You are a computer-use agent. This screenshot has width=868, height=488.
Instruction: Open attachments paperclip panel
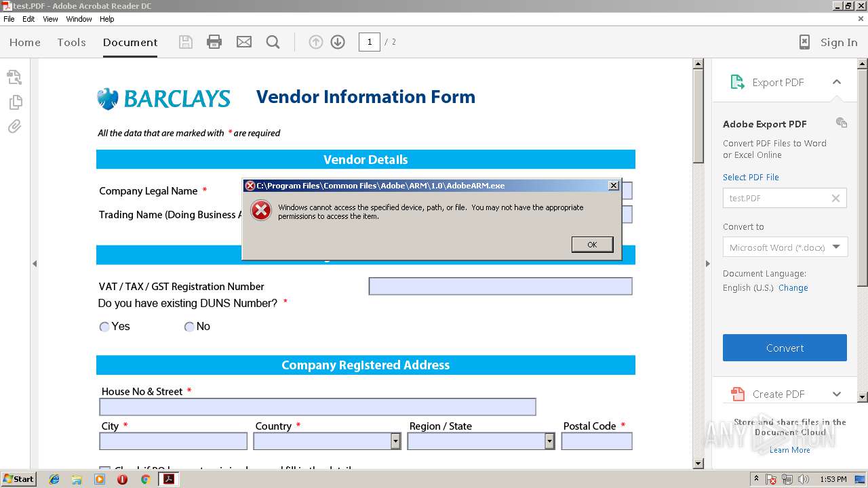(x=15, y=127)
